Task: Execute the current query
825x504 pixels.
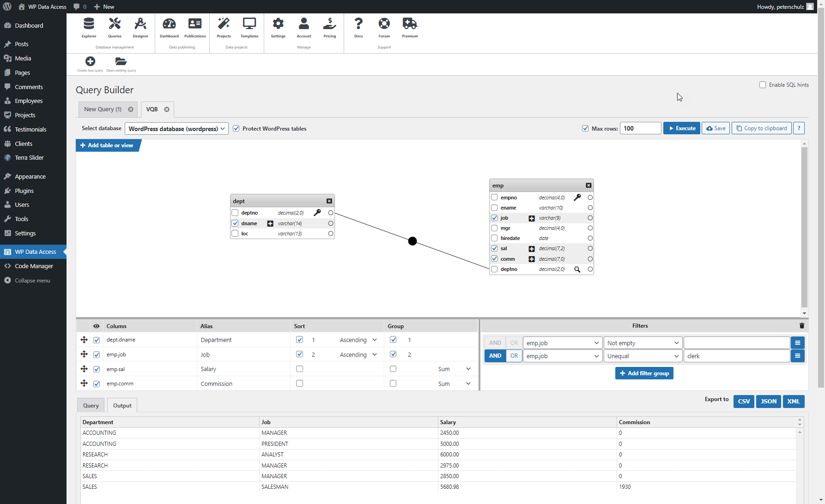Action: (682, 128)
